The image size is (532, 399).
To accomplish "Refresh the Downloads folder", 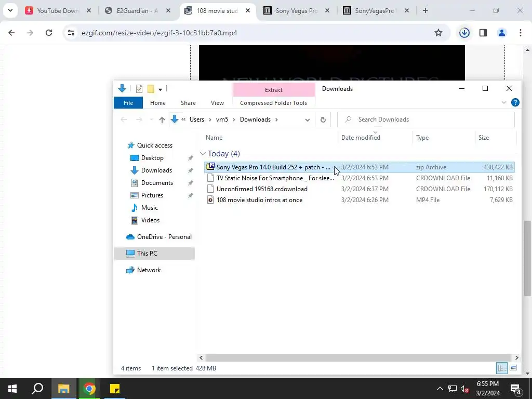I will pos(323,119).
